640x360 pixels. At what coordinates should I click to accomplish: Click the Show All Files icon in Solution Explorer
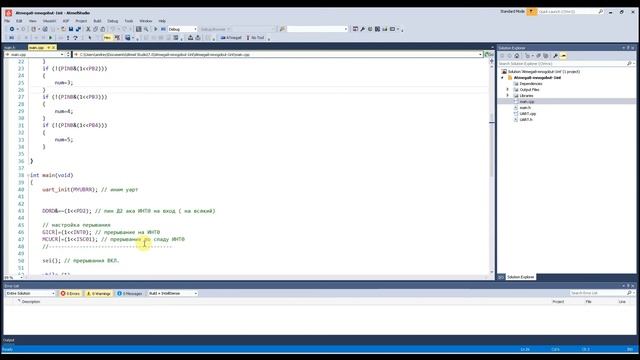[546, 56]
